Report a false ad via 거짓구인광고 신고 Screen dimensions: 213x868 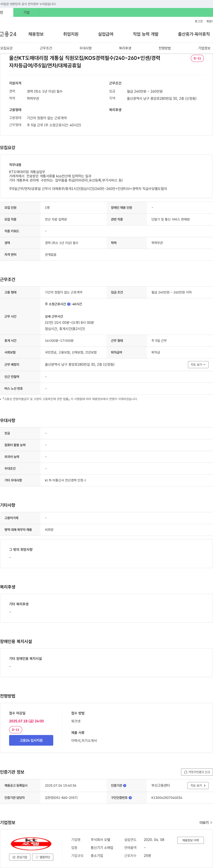197,772
